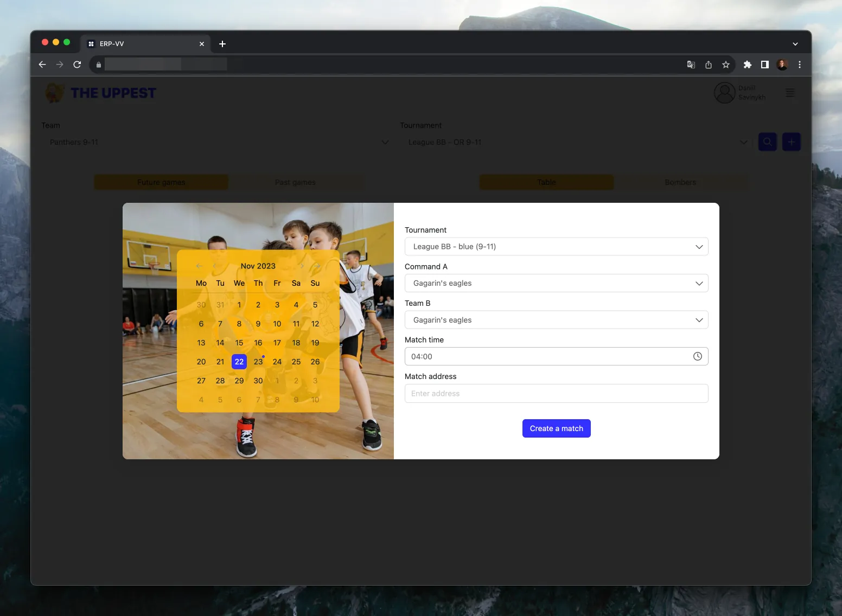
Task: Reload the page in the browser toolbar
Action: click(x=78, y=64)
